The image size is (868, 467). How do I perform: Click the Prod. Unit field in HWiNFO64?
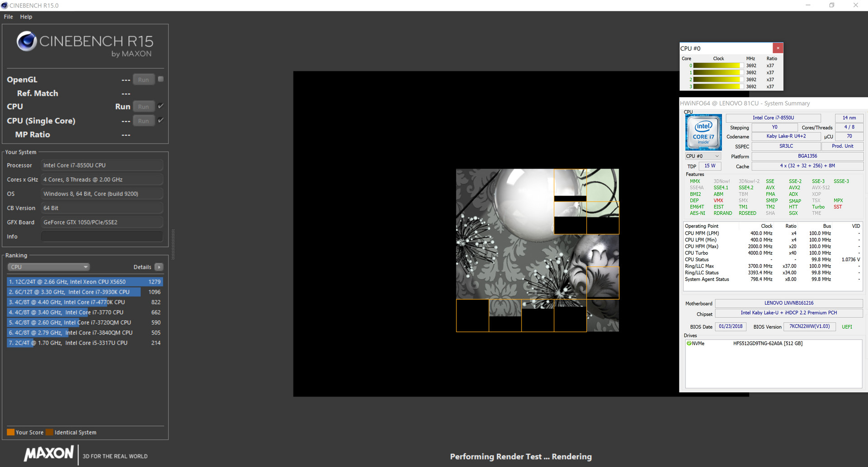click(x=842, y=146)
